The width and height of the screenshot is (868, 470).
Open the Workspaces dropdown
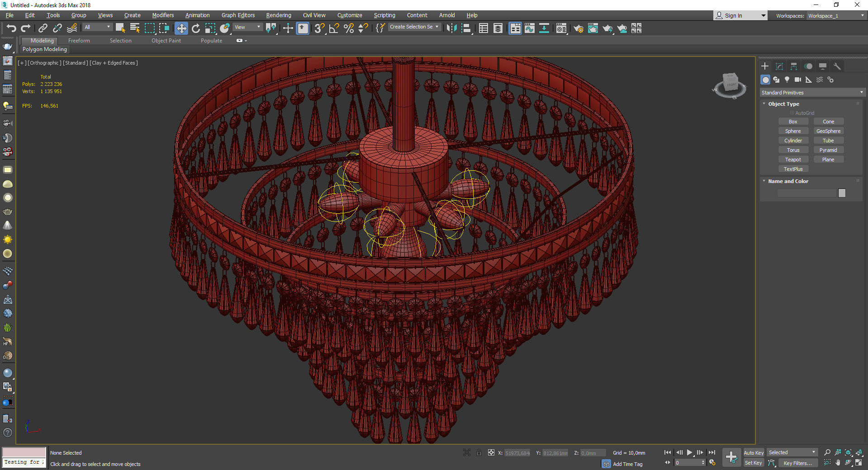(836, 16)
